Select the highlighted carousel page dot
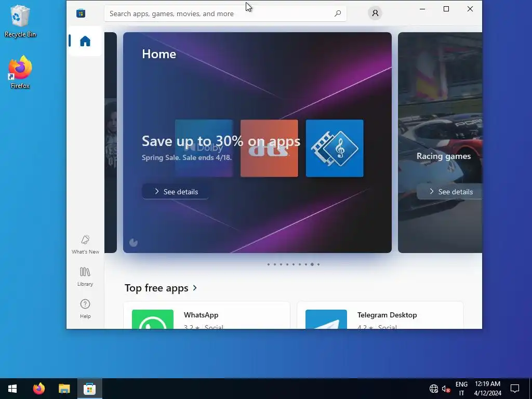Image resolution: width=532 pixels, height=399 pixels. pyautogui.click(x=312, y=264)
